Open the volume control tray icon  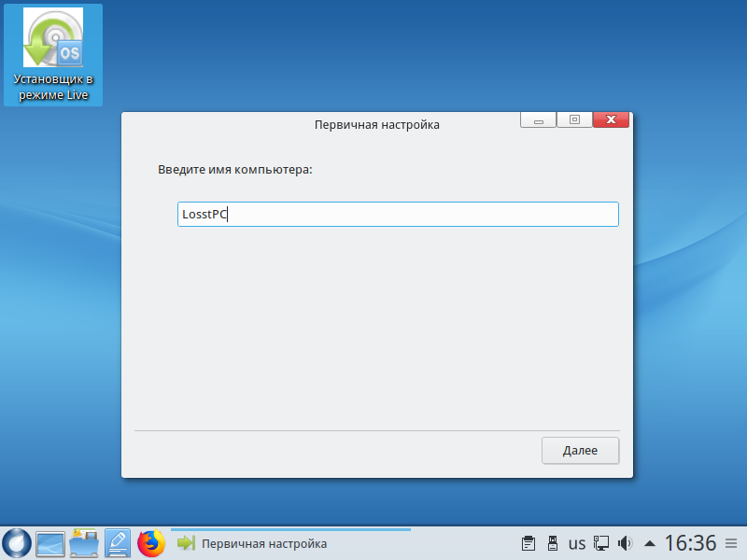(x=626, y=542)
